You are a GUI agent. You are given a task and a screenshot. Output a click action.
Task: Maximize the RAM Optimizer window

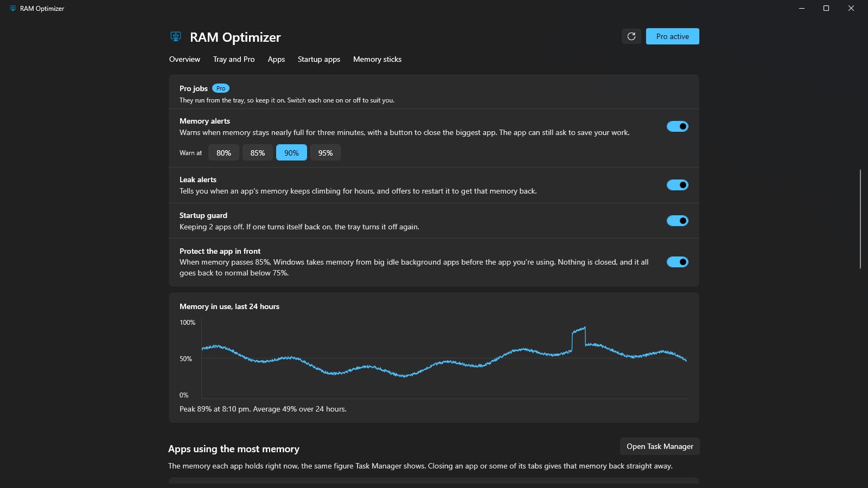click(826, 8)
